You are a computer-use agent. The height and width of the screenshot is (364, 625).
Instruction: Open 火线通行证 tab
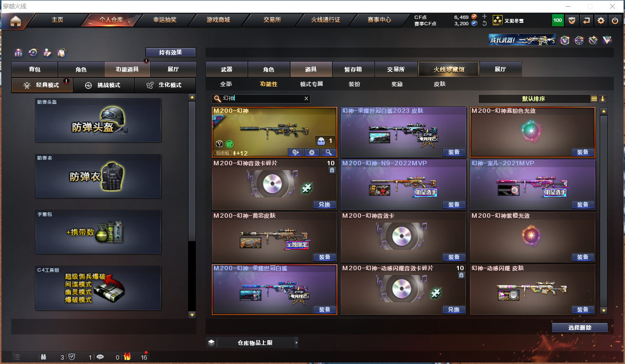[x=326, y=20]
